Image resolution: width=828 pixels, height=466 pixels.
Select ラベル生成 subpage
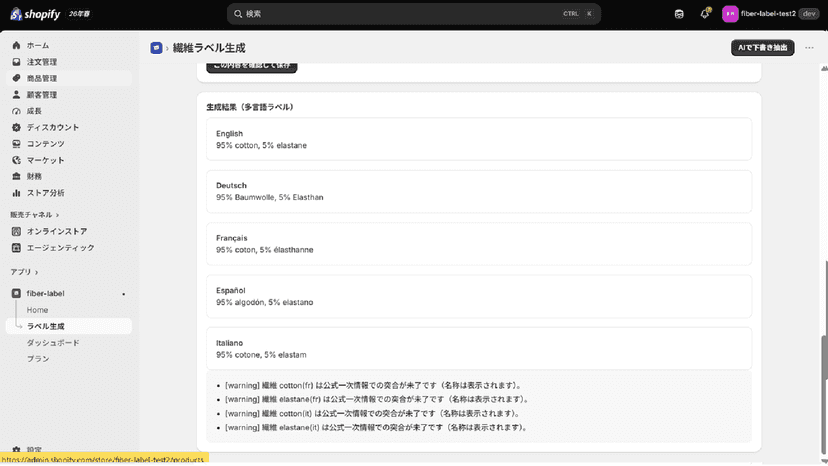pos(69,327)
